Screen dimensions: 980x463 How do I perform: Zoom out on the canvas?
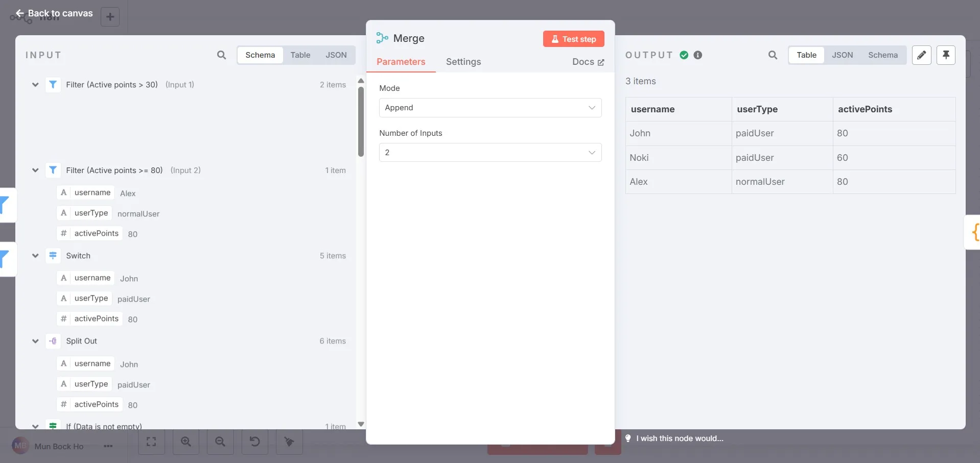[x=220, y=442]
